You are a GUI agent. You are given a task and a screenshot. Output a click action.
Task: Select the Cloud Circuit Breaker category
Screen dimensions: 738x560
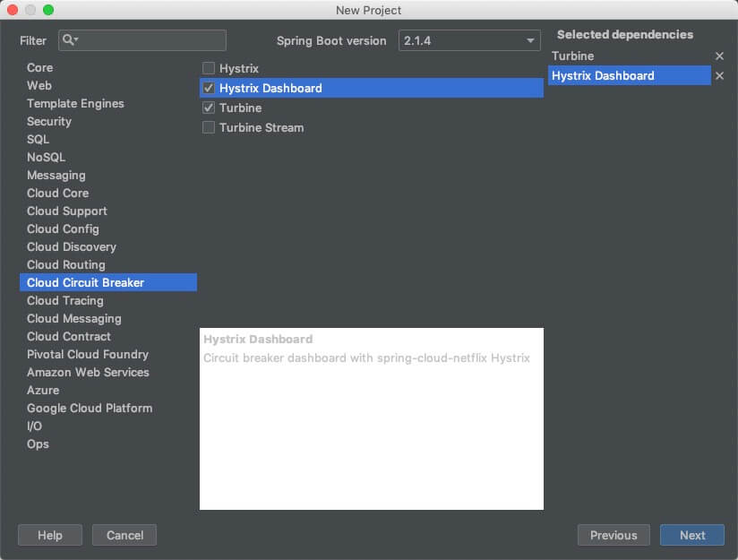tap(108, 282)
